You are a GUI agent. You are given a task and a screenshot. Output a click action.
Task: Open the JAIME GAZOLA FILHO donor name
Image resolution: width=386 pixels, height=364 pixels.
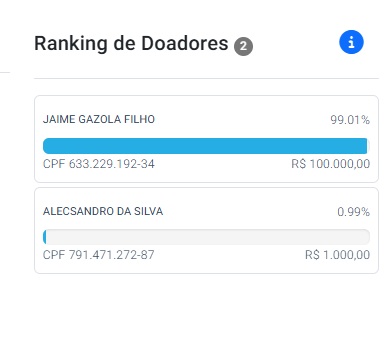(99, 119)
